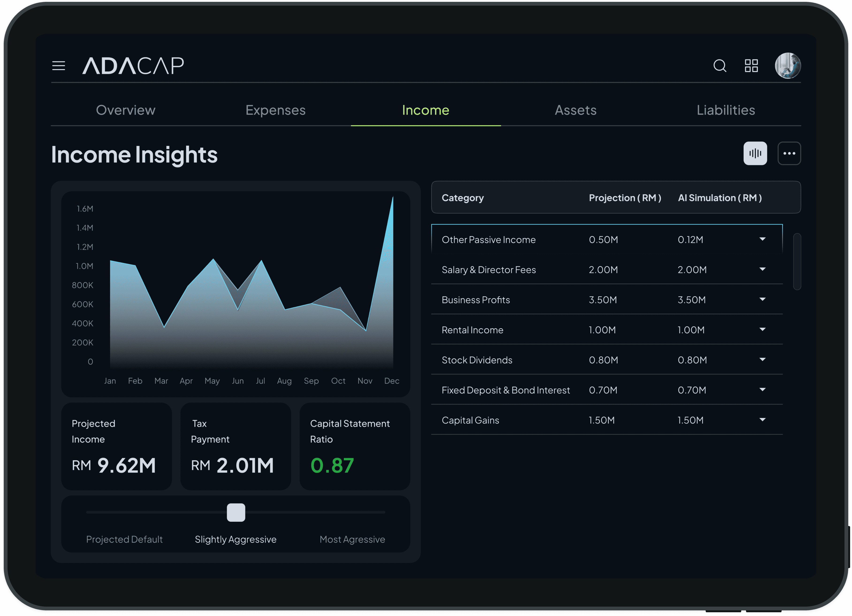Viewport: 852px width, 616px height.
Task: Expand Salary & Director Fees row arrow
Action: [x=762, y=269]
